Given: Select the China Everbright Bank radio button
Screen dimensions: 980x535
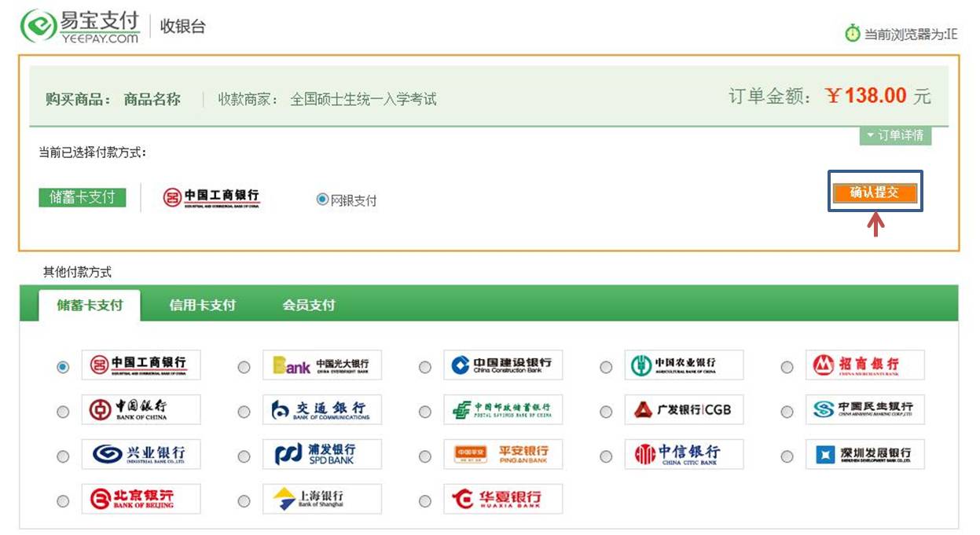Looking at the screenshot, I should 244,367.
